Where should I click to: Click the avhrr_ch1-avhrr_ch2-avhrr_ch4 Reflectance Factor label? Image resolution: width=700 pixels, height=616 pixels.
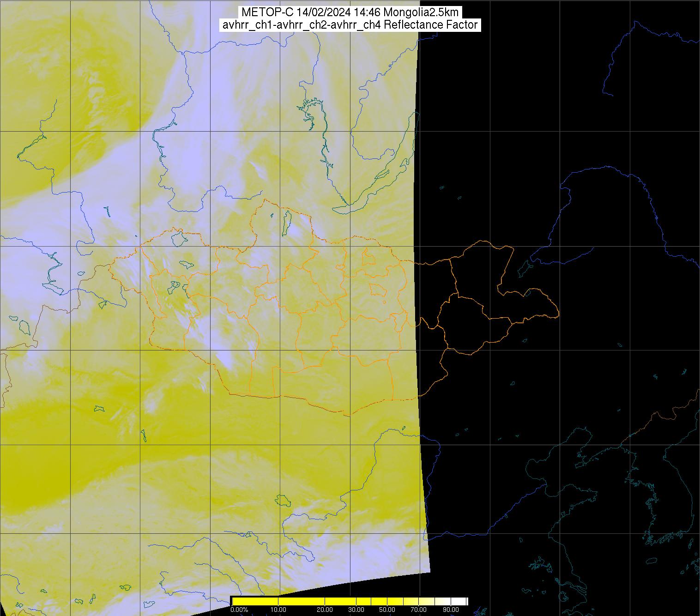click(x=350, y=25)
